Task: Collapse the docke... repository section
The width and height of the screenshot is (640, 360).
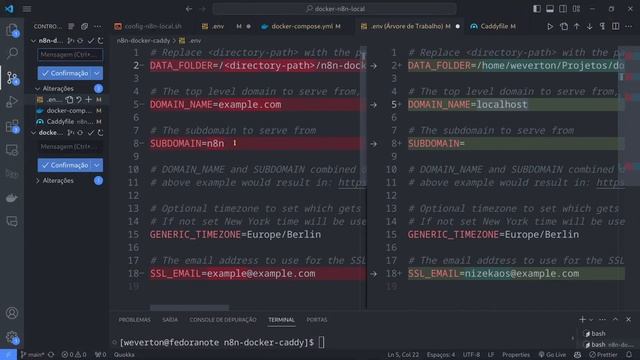Action: 33,133
